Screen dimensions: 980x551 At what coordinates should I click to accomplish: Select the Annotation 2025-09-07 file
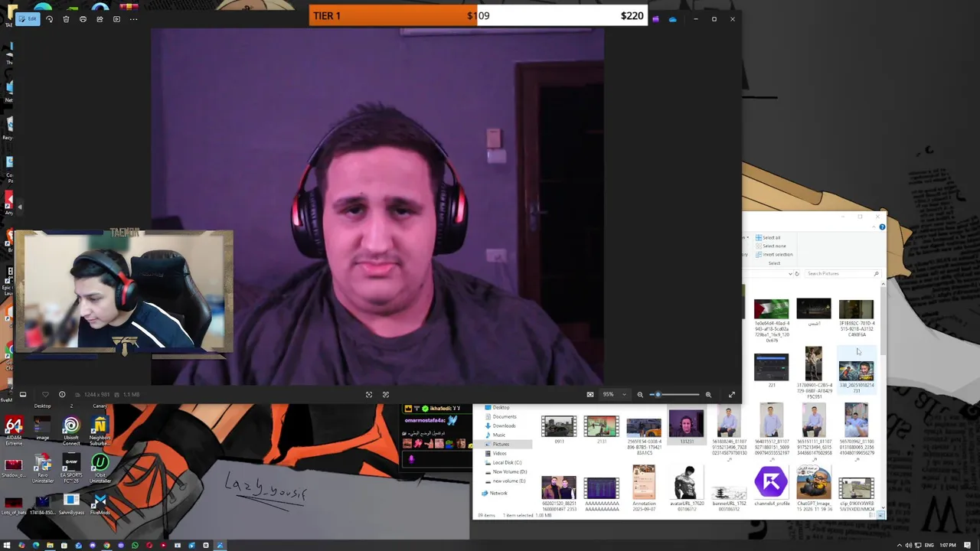(644, 489)
